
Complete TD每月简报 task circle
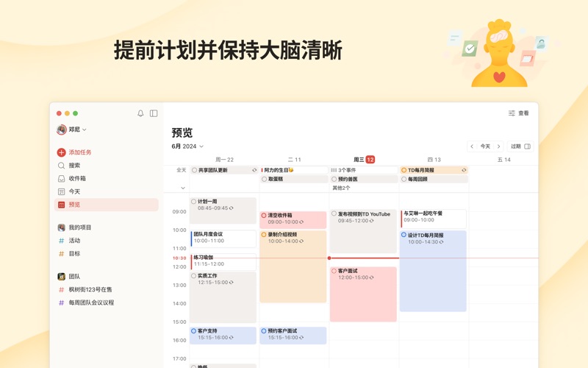(x=404, y=170)
